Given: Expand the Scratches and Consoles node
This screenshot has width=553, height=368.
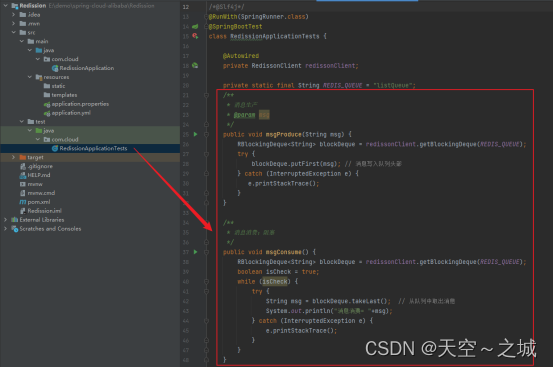Looking at the screenshot, I should click(x=6, y=229).
